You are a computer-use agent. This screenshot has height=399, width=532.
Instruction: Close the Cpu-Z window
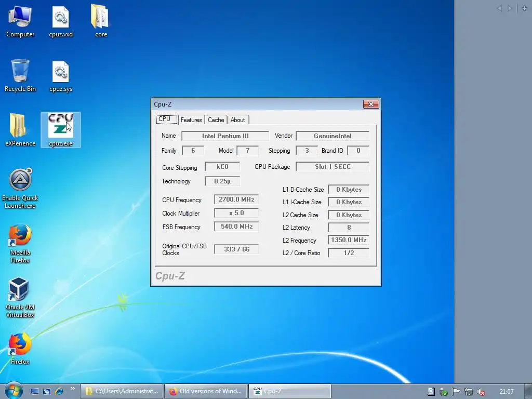(x=371, y=104)
